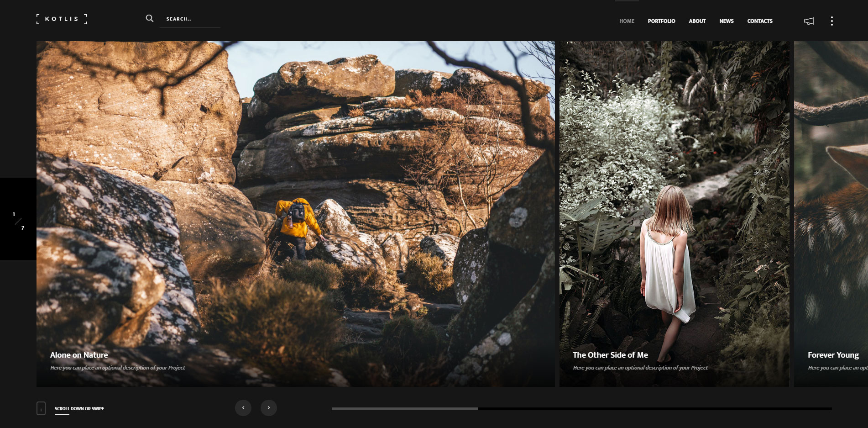Screen dimensions: 868x428
Task: Click the Scroll Down or Swipe label
Action: 79,408
